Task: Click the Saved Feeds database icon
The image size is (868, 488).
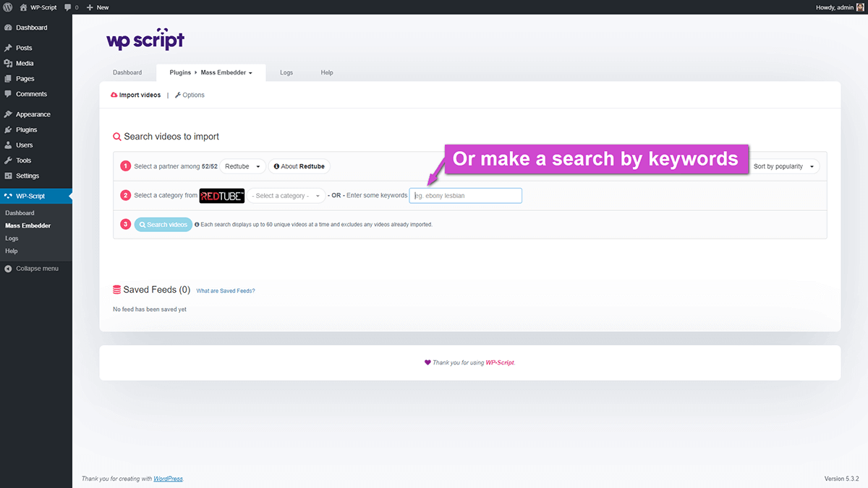Action: [116, 290]
